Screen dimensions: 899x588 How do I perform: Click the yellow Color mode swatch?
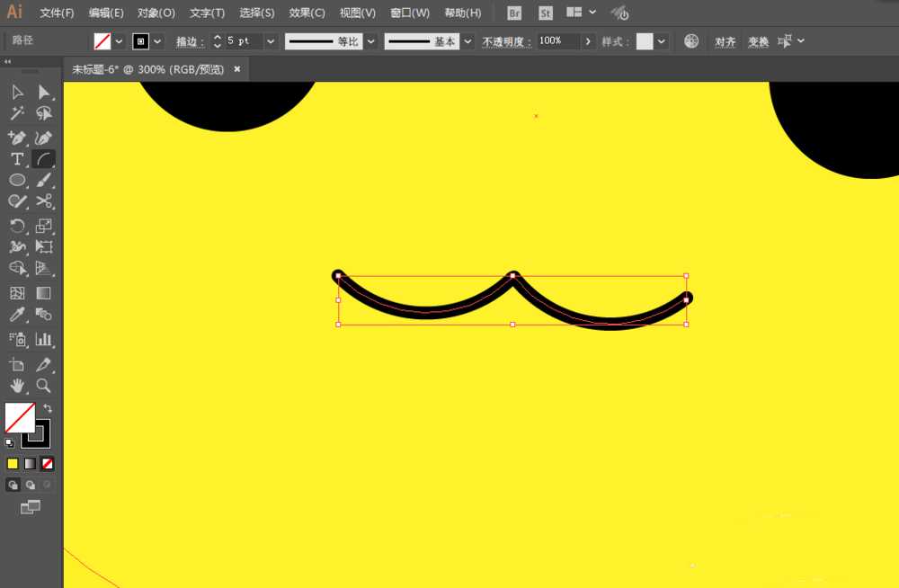click(x=13, y=464)
